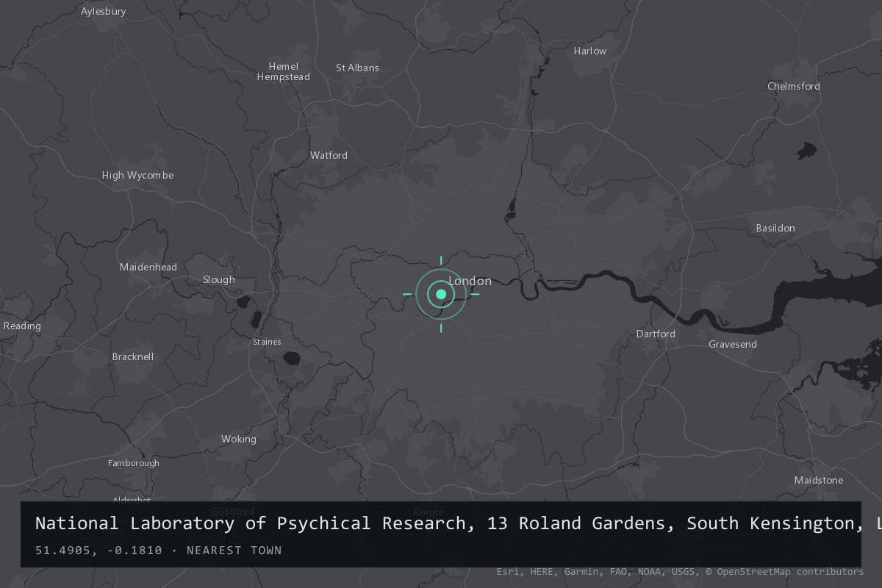Click the Bracknell town label
The width and height of the screenshot is (882, 588).
133,356
